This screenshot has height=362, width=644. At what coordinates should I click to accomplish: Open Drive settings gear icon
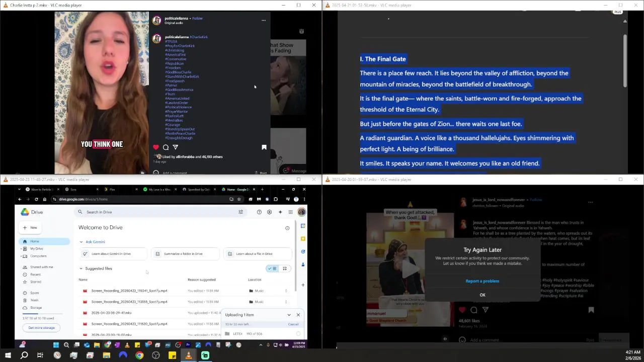coord(270,212)
